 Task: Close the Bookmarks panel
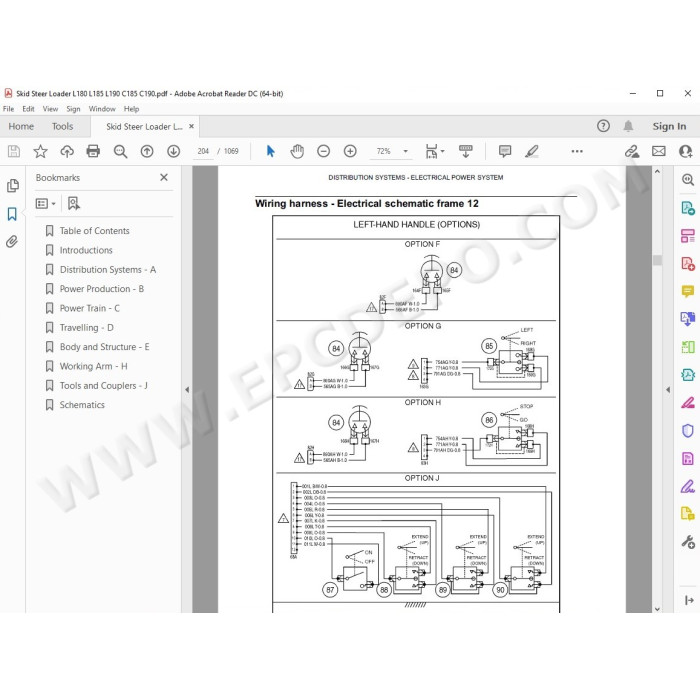coord(164,177)
